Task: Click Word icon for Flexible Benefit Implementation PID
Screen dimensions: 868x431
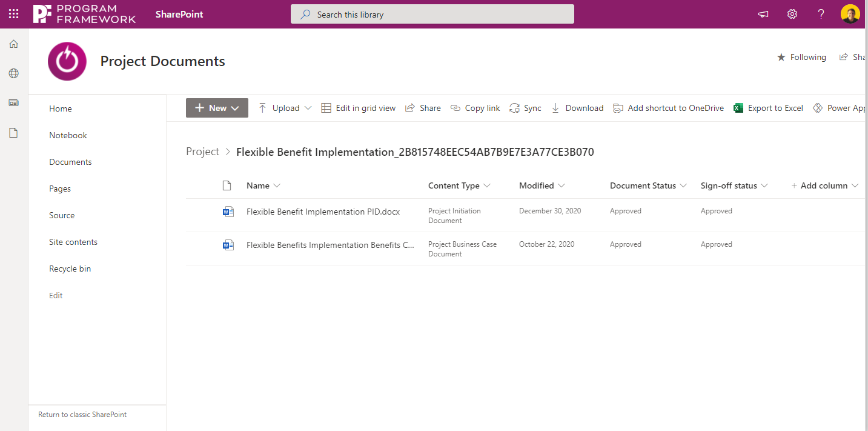Action: click(x=228, y=212)
